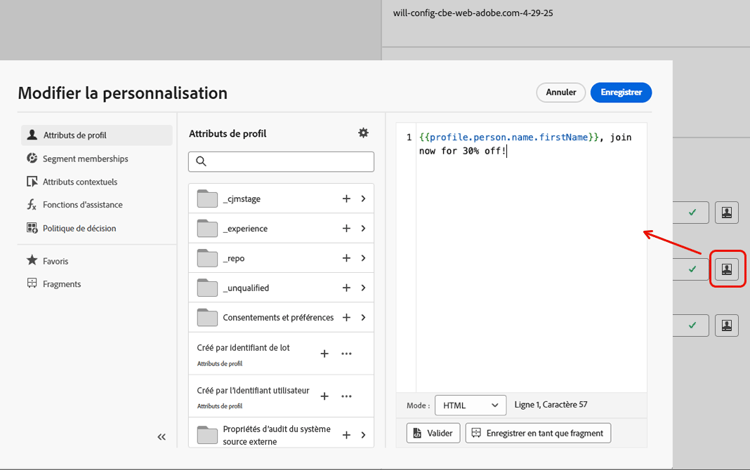
Task: Expand Consentements et préférences folder
Action: (x=363, y=317)
